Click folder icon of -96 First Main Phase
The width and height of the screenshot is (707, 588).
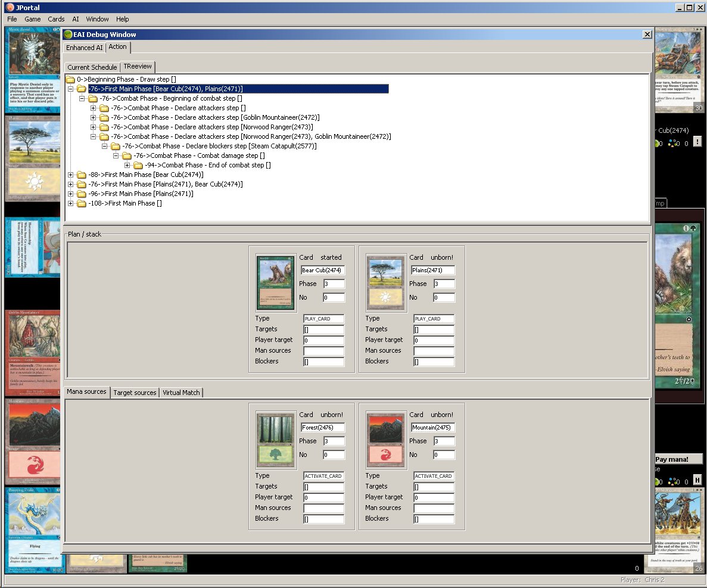82,194
